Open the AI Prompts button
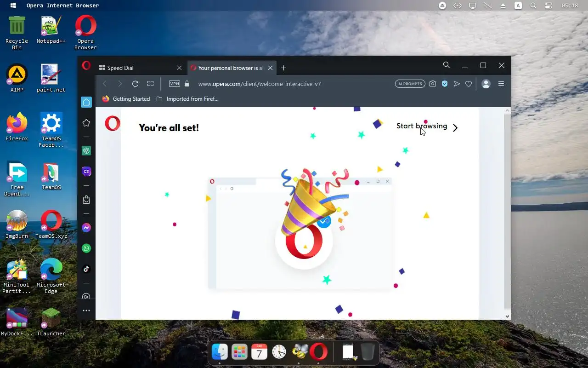The width and height of the screenshot is (588, 368). tap(410, 84)
